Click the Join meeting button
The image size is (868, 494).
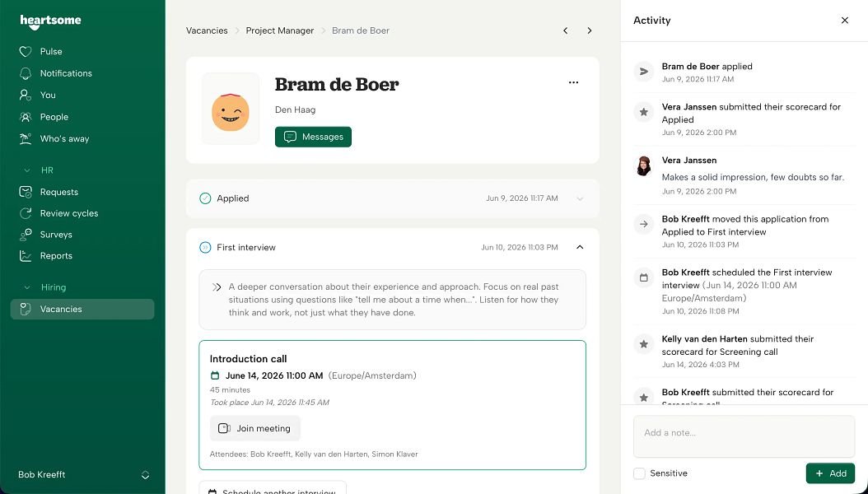point(255,428)
